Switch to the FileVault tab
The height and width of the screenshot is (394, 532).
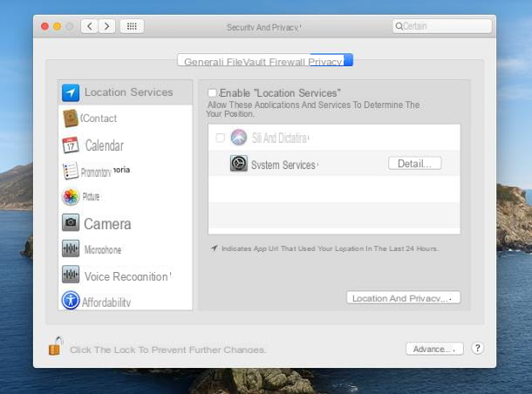[x=247, y=62]
